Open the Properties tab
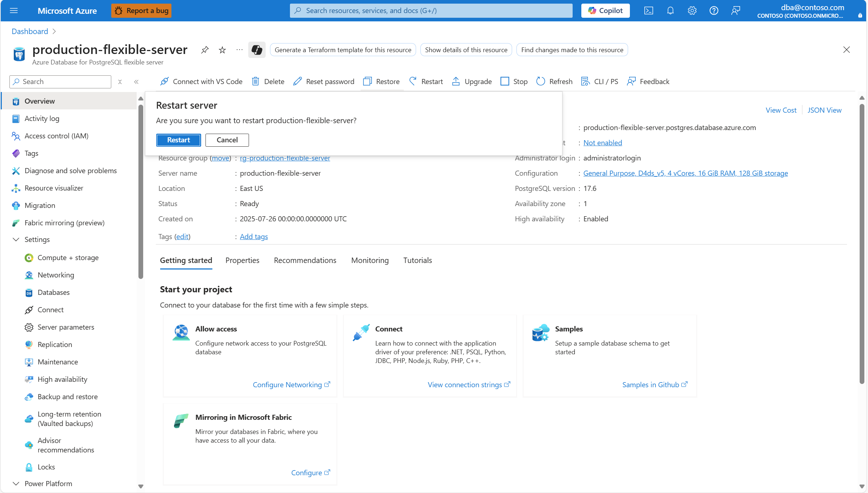This screenshot has width=868, height=493. [x=242, y=260]
